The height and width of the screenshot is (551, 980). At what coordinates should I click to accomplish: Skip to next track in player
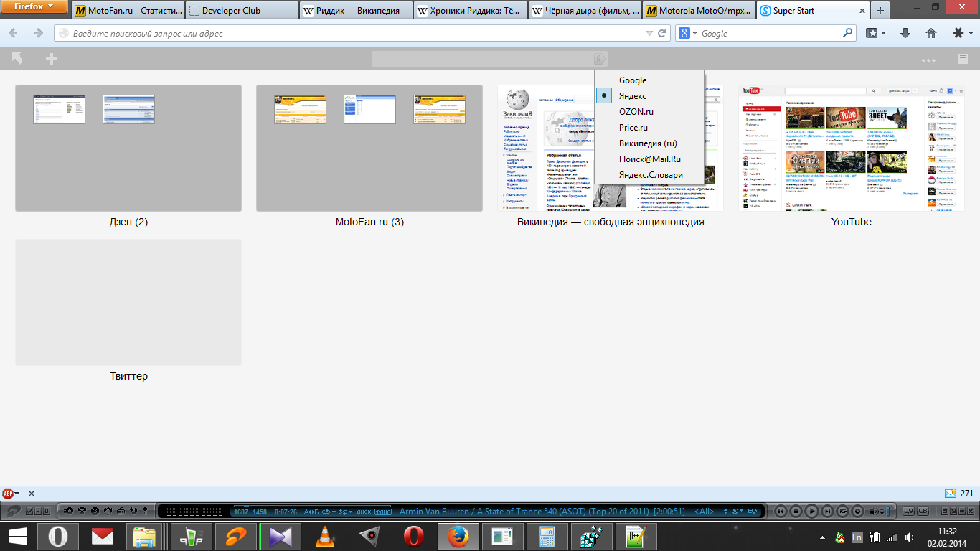827,512
